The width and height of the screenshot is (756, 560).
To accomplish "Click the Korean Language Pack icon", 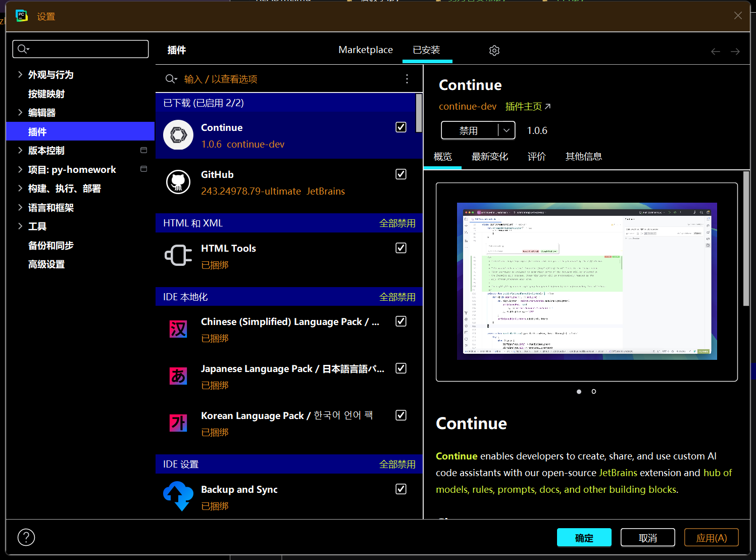I will 178,423.
